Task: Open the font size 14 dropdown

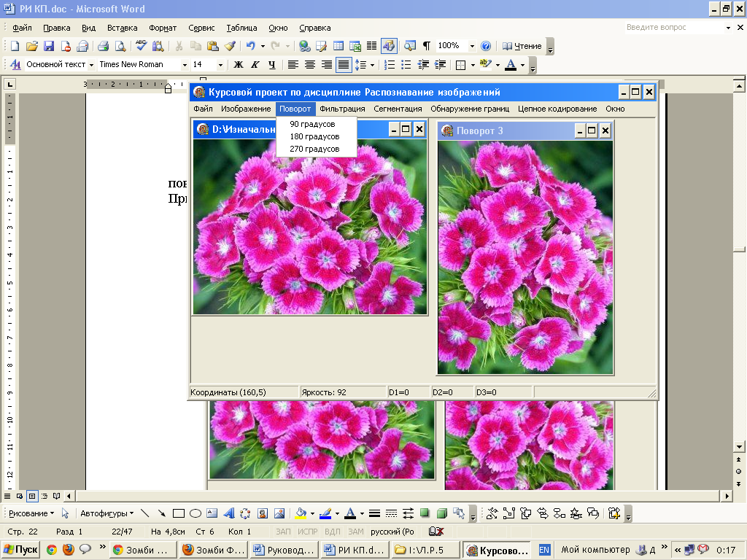Action: 220,65
